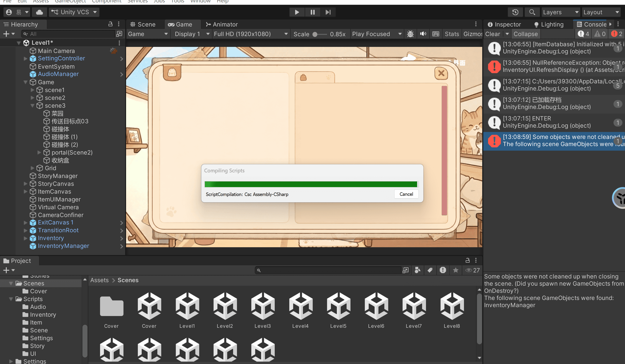This screenshot has height=364, width=625.
Task: Open undo history in top toolbar
Action: click(515, 12)
